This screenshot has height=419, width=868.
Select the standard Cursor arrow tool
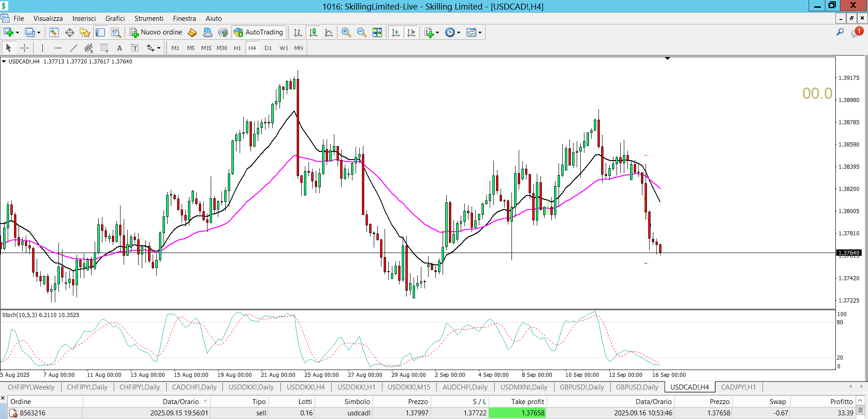tap(9, 48)
